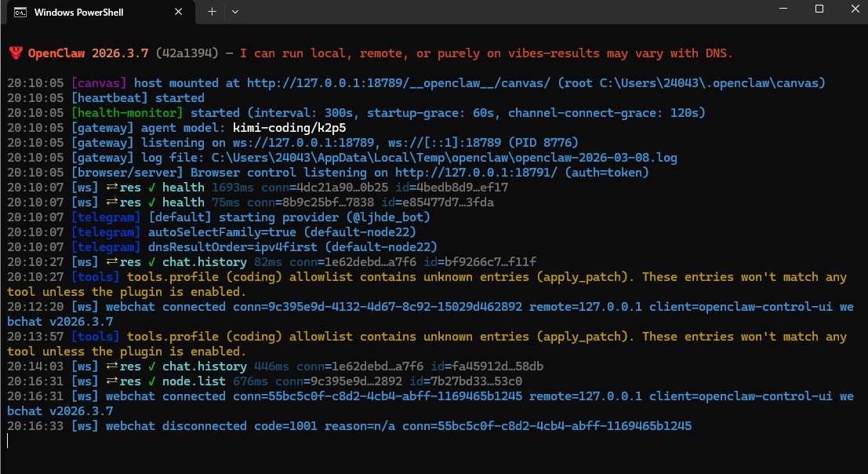The width and height of the screenshot is (868, 474).
Task: Click the OpenClaw 2026.3.7 version text
Action: (88, 53)
